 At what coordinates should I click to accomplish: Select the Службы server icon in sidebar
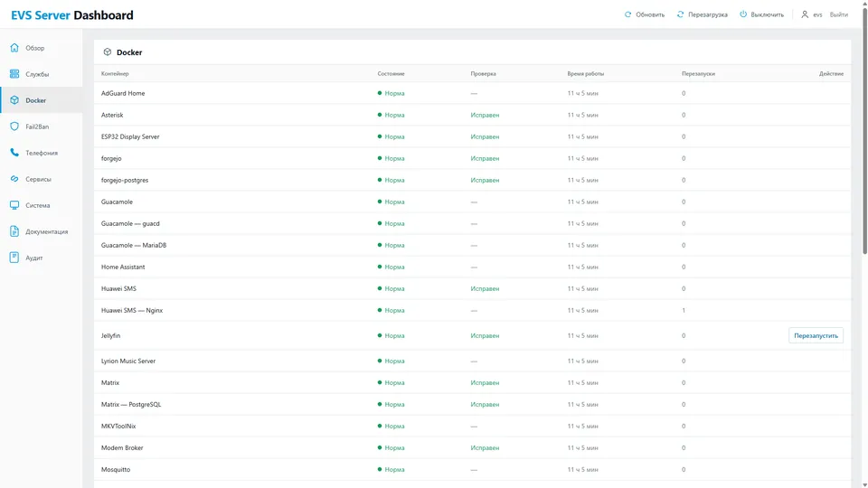tap(14, 73)
